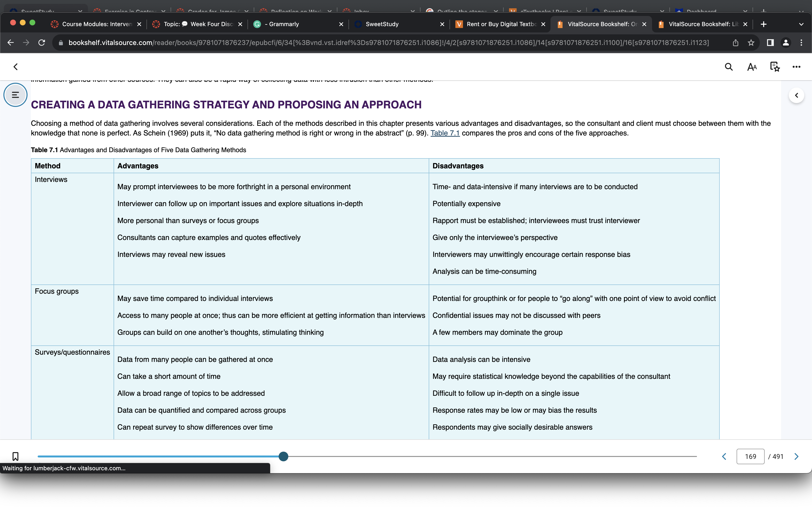Screen dimensions: 812x508
Task: Click 'Confidential issues may not be discussed with peers'
Action: tap(516, 315)
